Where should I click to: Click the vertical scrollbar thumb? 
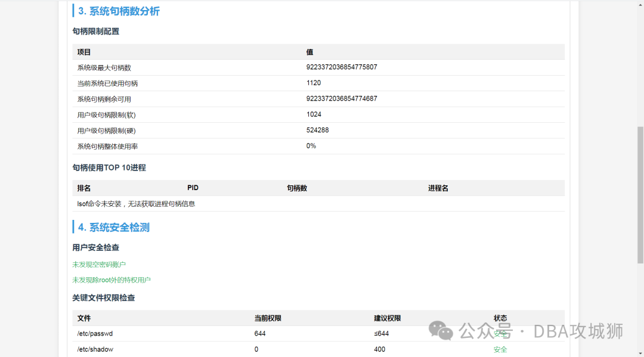point(640,195)
